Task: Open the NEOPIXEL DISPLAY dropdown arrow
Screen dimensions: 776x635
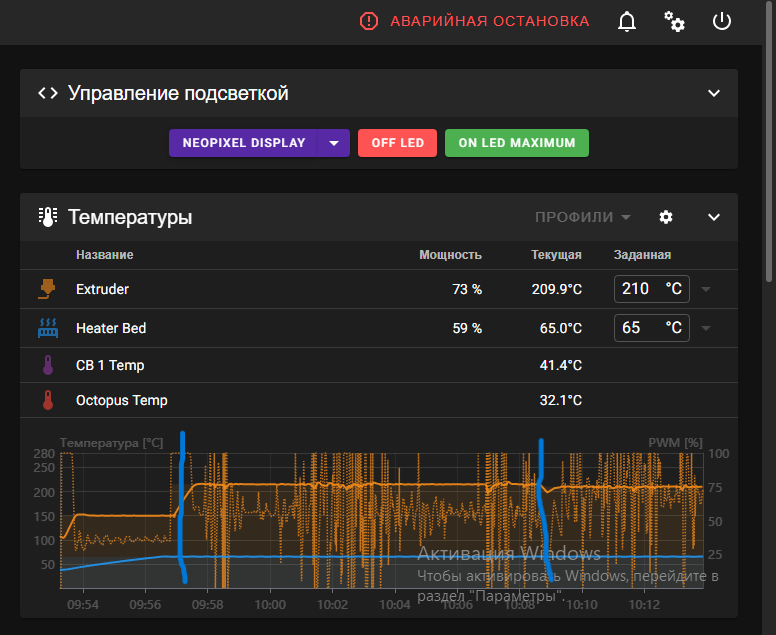Action: point(334,143)
